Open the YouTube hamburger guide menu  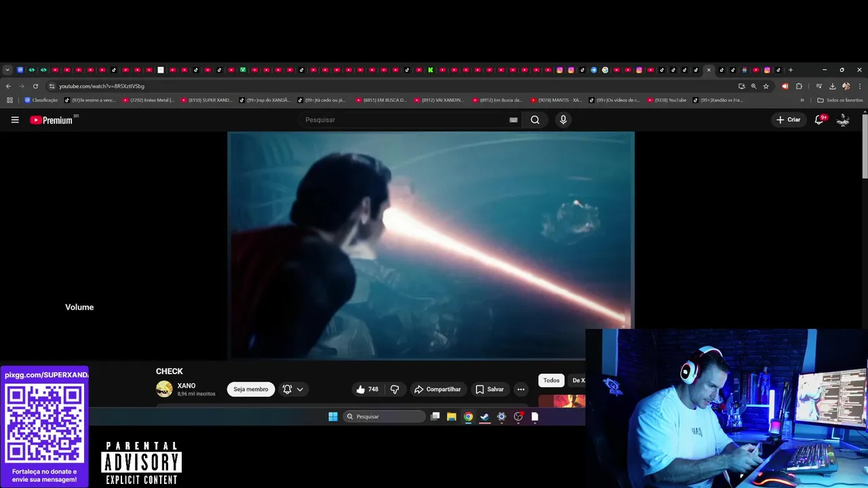tap(15, 120)
